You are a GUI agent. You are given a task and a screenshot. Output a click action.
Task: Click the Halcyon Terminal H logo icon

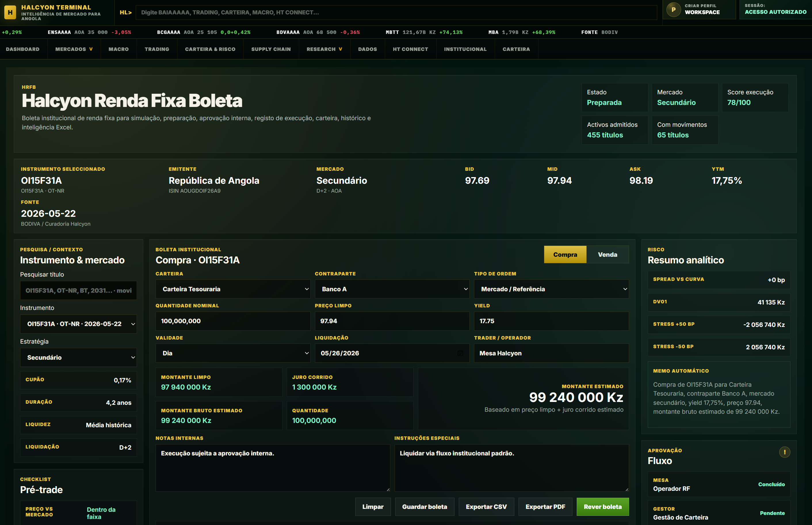tap(10, 13)
